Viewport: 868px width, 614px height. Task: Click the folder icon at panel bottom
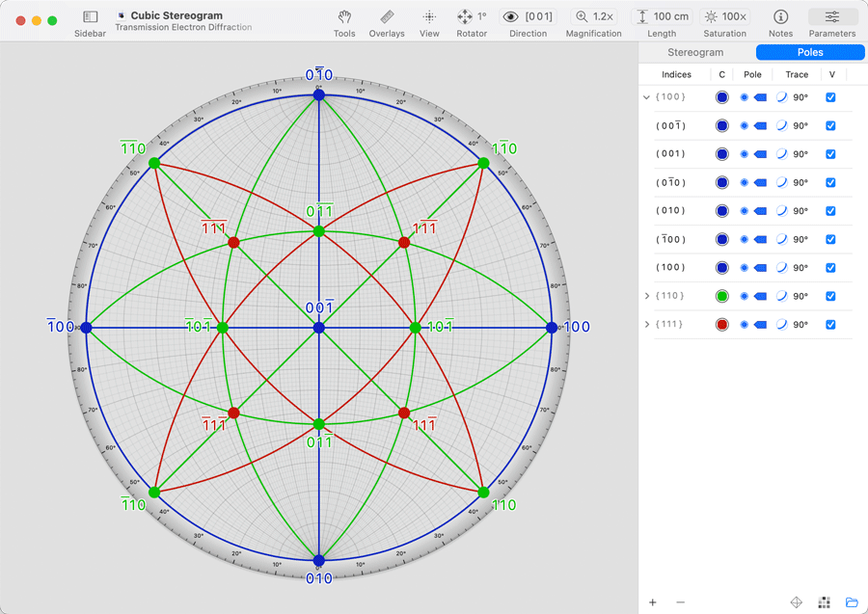[x=852, y=602]
